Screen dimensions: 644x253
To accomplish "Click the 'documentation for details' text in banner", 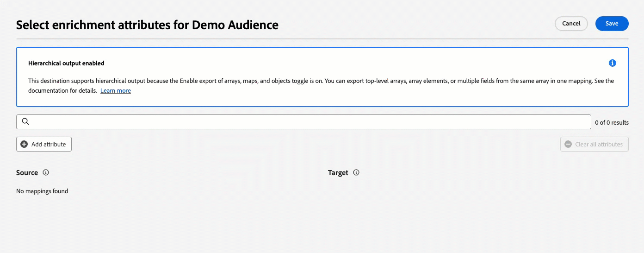I will [62, 91].
